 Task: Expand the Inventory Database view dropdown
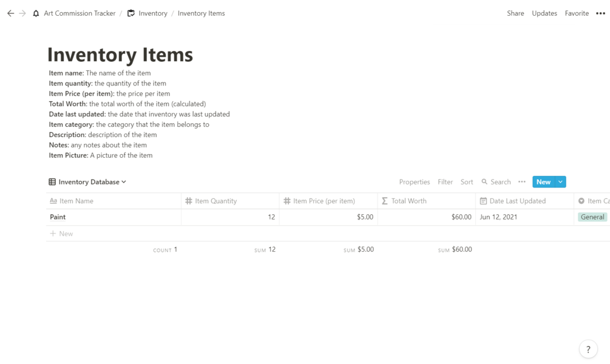click(124, 182)
